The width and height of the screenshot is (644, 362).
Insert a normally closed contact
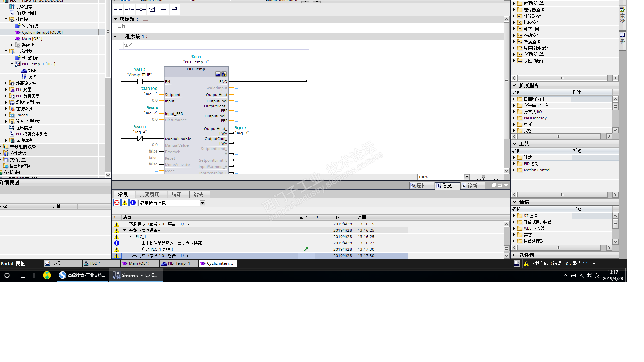129,9
